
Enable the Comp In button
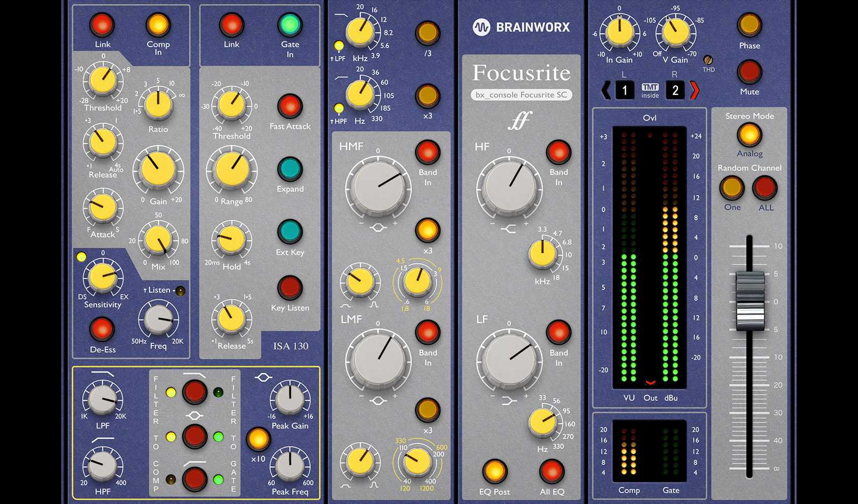coord(158,25)
